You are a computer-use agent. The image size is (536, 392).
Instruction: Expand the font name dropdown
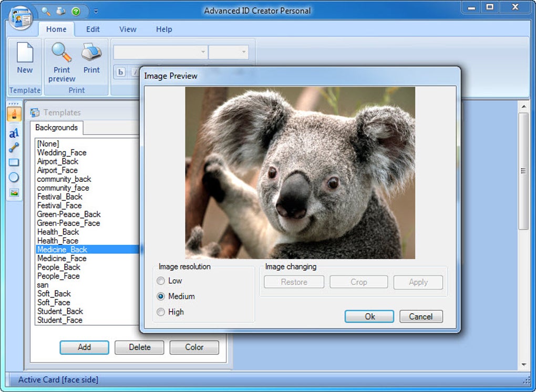pyautogui.click(x=203, y=52)
